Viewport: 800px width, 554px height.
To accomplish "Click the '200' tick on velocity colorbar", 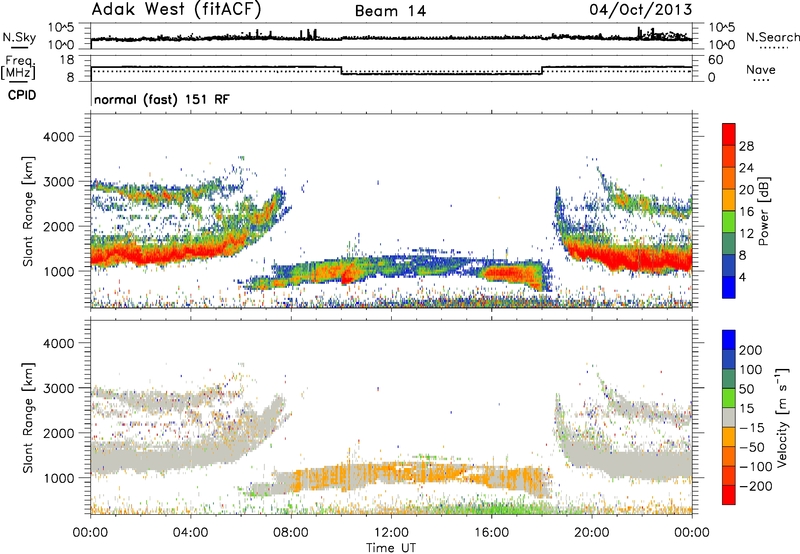I will tap(750, 350).
